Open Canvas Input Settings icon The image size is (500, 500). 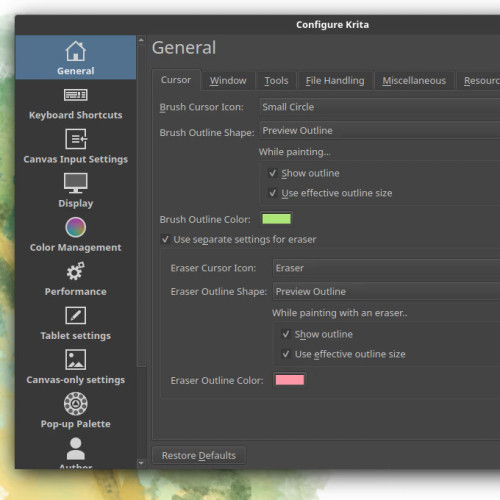76,139
